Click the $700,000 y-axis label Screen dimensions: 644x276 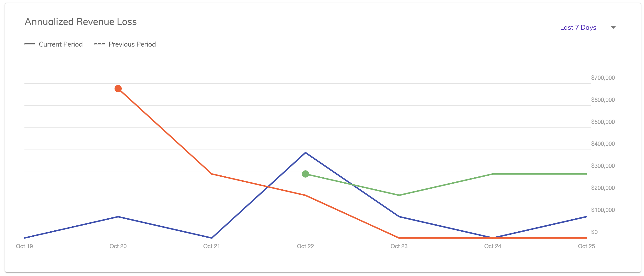coord(603,78)
